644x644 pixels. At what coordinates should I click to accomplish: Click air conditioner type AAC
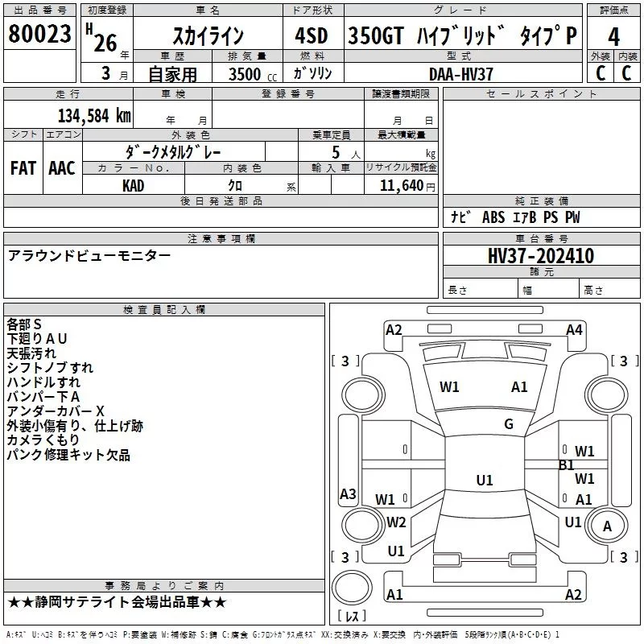[x=62, y=168]
